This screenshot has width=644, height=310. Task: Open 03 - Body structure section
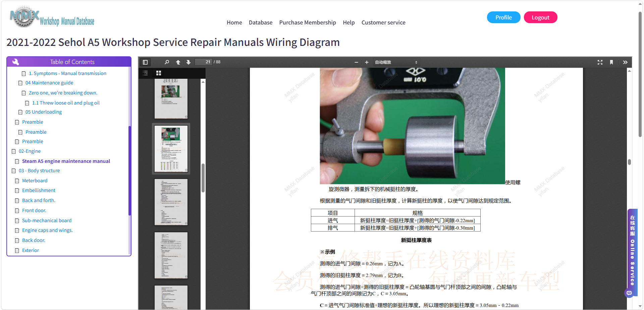pos(39,171)
